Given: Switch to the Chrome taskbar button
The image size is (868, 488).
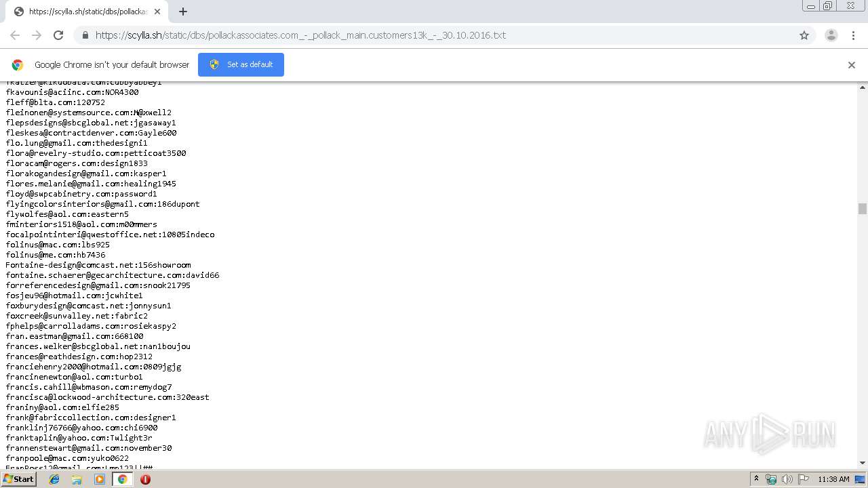Looking at the screenshot, I should click(122, 479).
